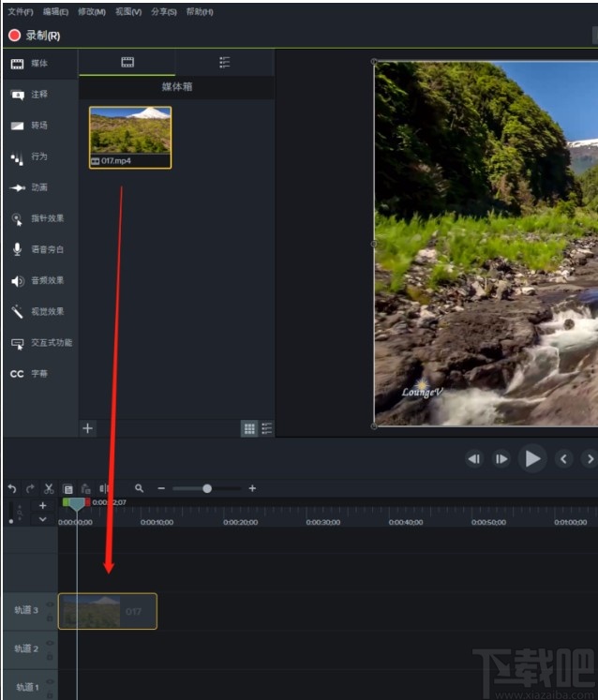This screenshot has width=598, height=700.
Task: Click the green in-point selection handle
Action: pyautogui.click(x=66, y=502)
